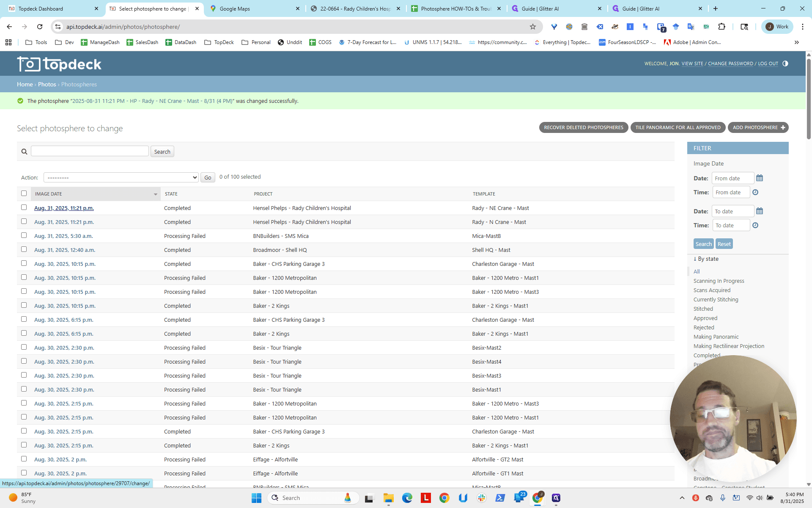The height and width of the screenshot is (508, 812).
Task: Select the Shell HQ - Mast row checkbox
Action: (x=24, y=249)
